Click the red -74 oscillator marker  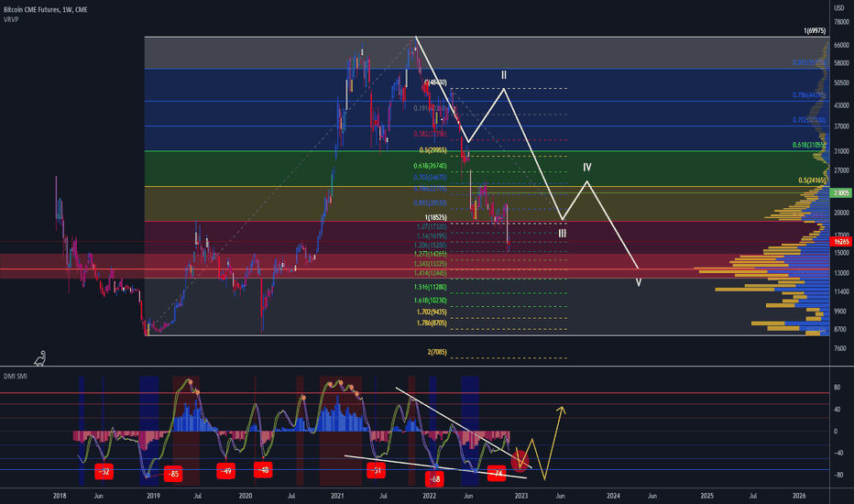click(x=497, y=474)
